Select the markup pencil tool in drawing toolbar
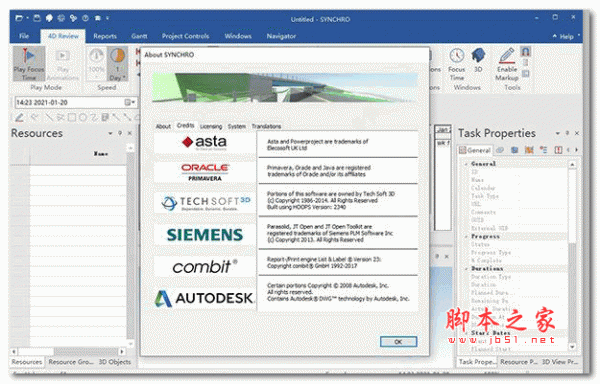The image size is (600, 384). pyautogui.click(x=19, y=118)
